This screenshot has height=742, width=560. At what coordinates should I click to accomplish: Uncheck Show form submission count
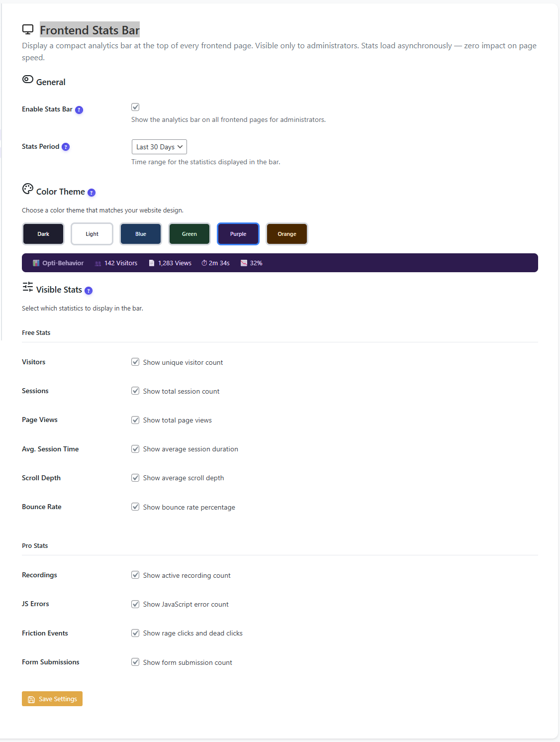coord(135,662)
